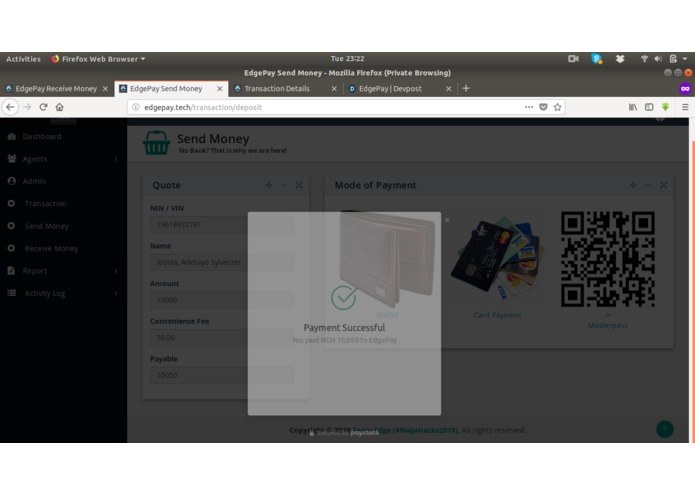Show site information icon in address bar
The image size is (695, 494).
point(136,107)
